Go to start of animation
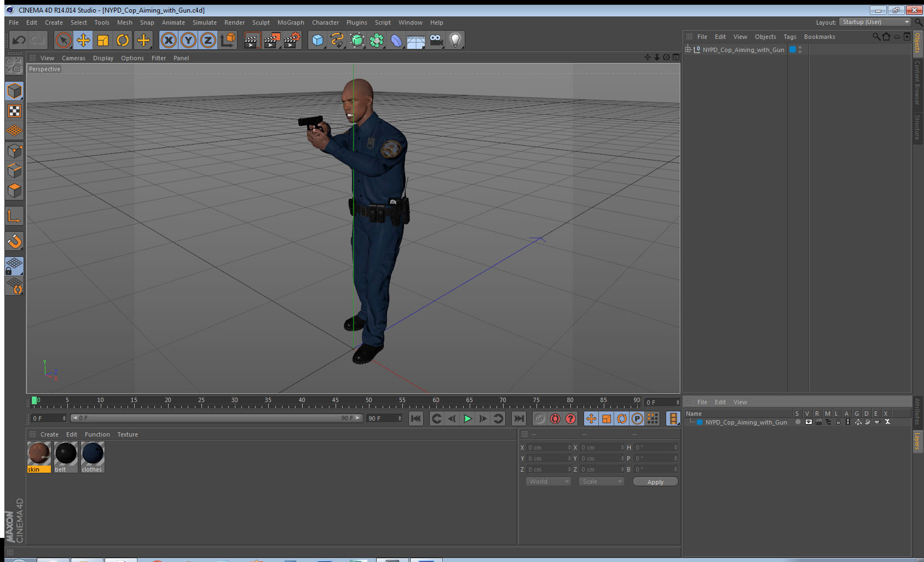Screen dimensions: 924x562 click(416, 418)
